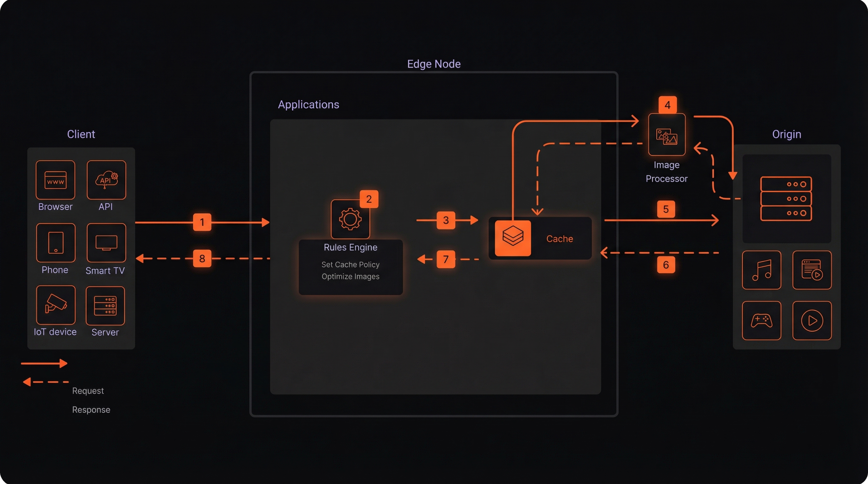Click the Applications heading
This screenshot has height=484, width=868.
coord(308,105)
